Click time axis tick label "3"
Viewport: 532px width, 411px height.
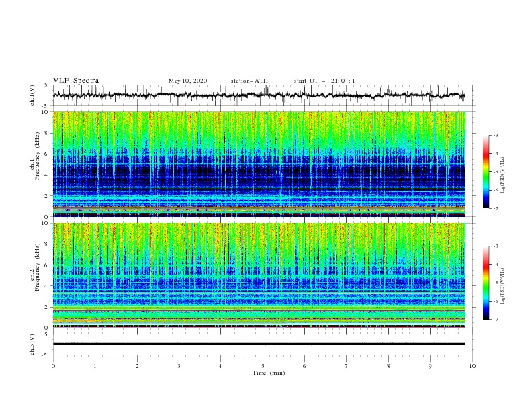pyautogui.click(x=179, y=366)
